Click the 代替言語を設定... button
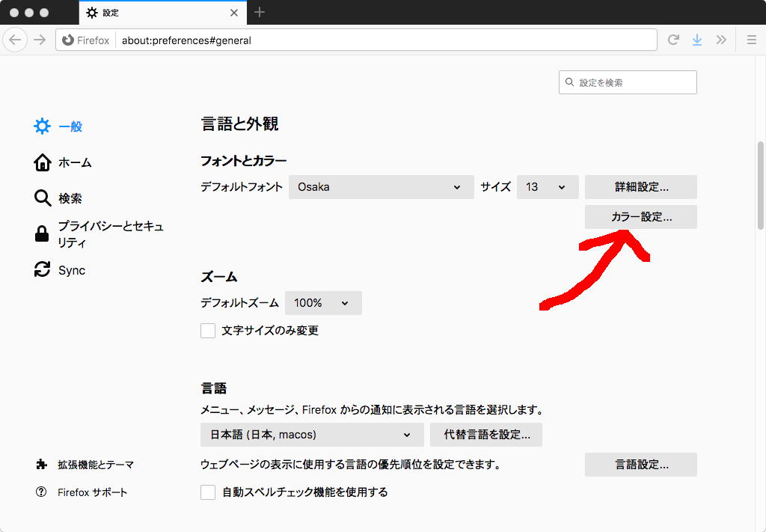The image size is (766, 532). 486,435
